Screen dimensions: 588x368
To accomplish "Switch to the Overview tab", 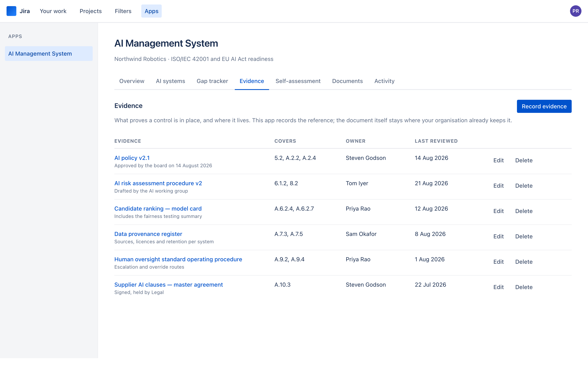I will [132, 81].
